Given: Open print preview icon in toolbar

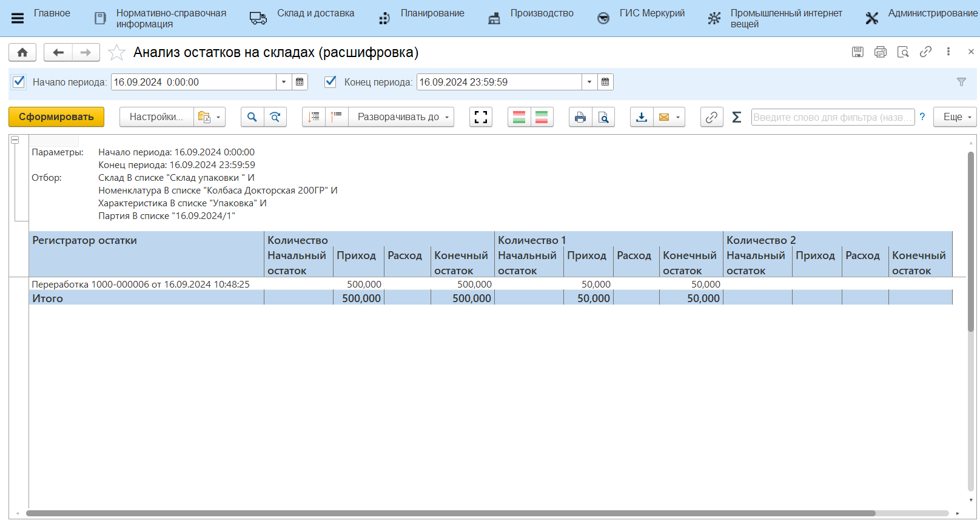Looking at the screenshot, I should [603, 117].
